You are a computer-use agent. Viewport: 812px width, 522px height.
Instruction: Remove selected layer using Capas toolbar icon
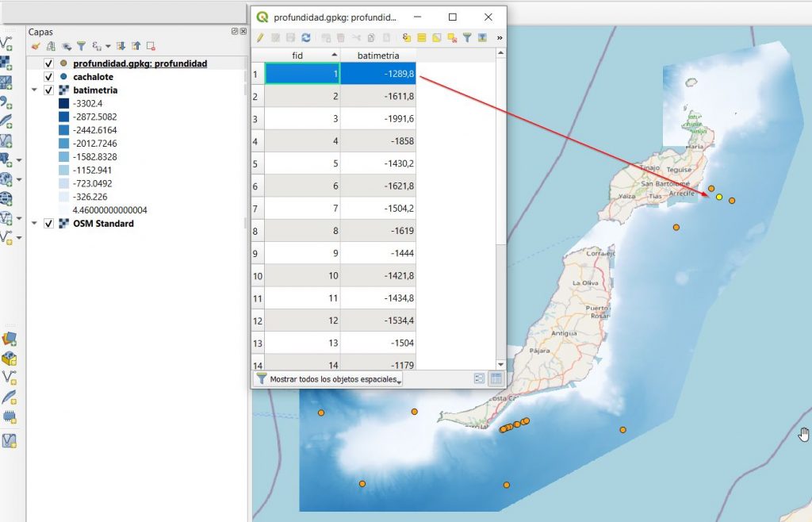coord(151,46)
